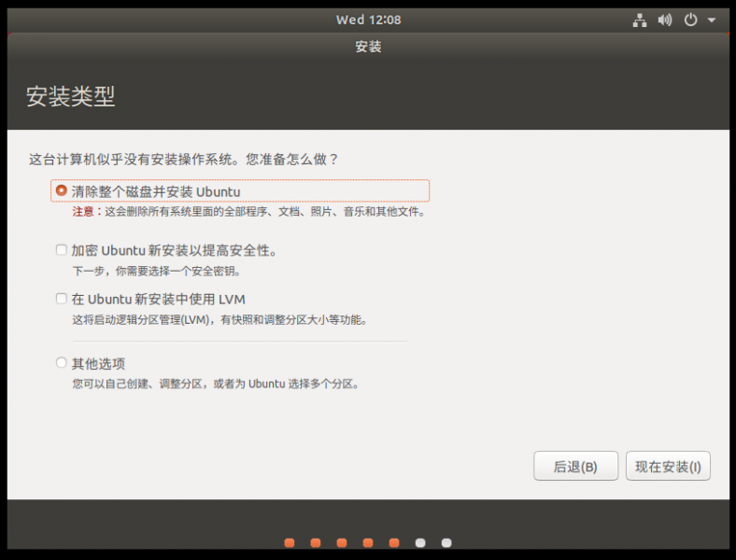Choose the 其他选项 radio button

(62, 363)
